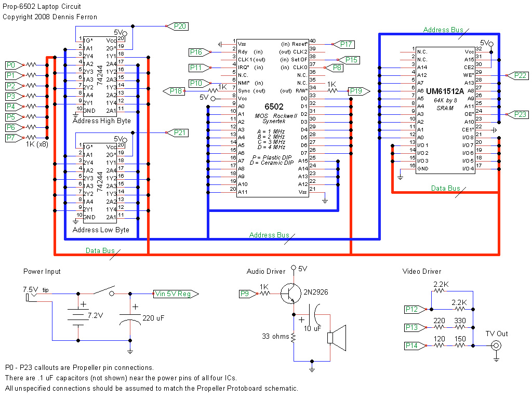Click the 33 ohms resistor

[x=294, y=338]
